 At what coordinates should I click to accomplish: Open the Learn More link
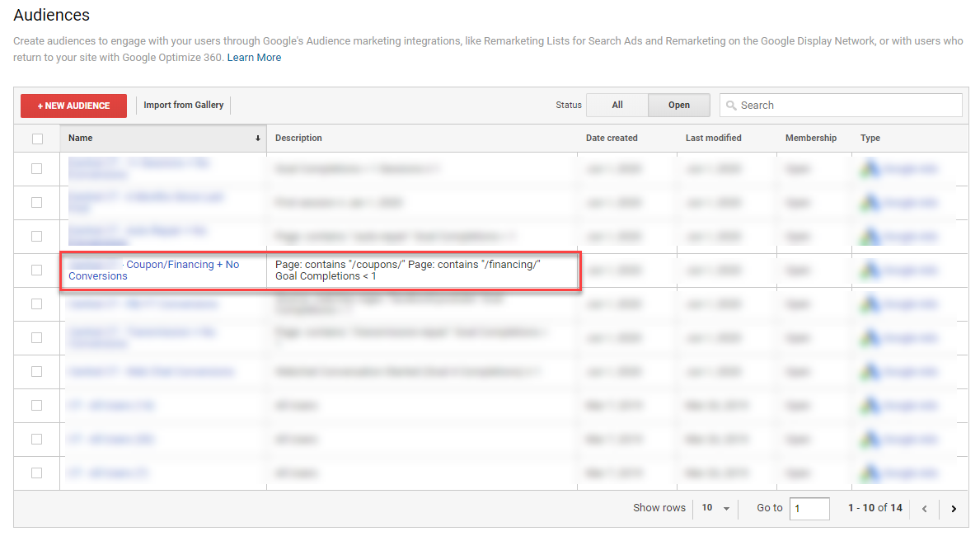point(254,58)
